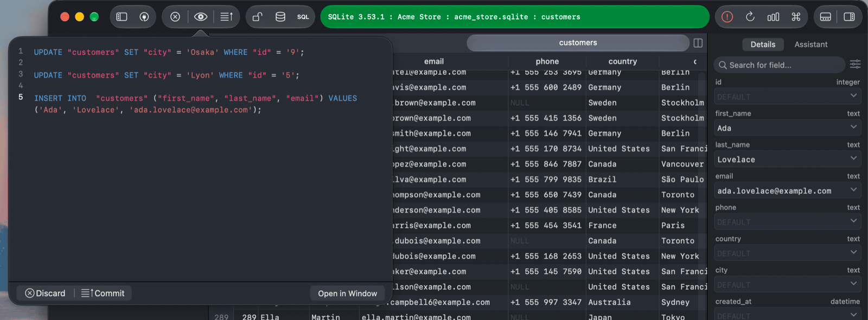Click the Discard button in preview popover
This screenshot has height=320, width=868.
coord(45,293)
